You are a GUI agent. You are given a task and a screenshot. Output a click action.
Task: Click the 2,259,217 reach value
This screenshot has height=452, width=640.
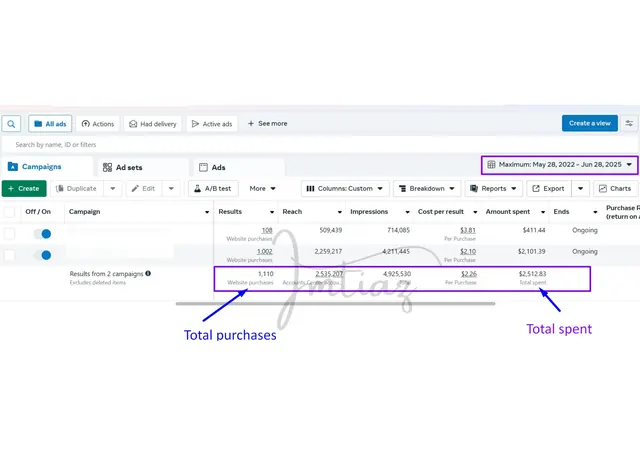pyautogui.click(x=328, y=252)
